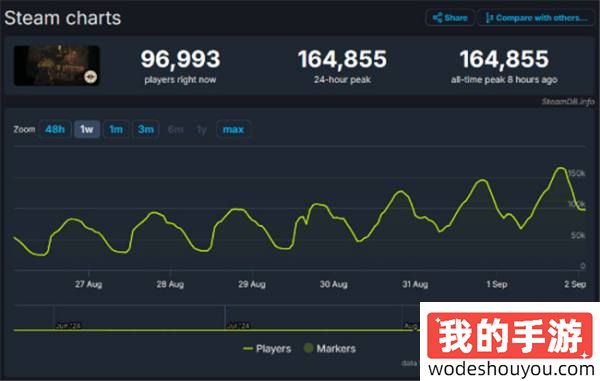Image resolution: width=600 pixels, height=381 pixels.
Task: Click the all-time peak 8 hours ago label
Action: coord(504,80)
